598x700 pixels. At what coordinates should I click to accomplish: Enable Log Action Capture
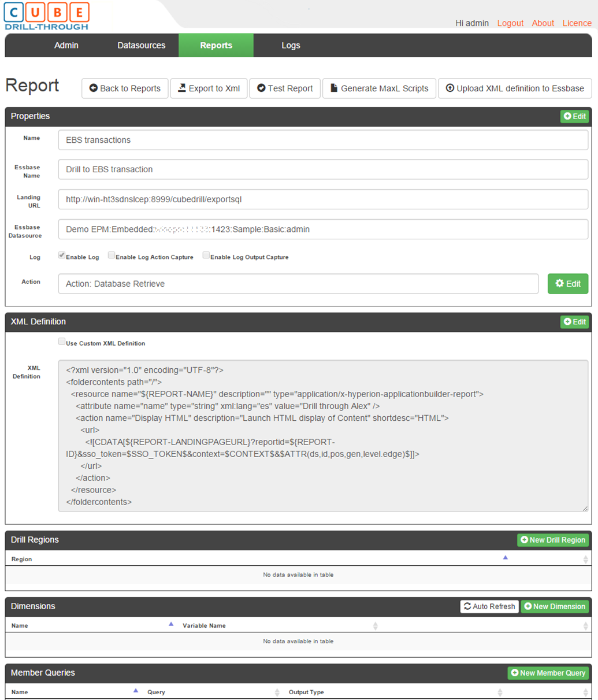pos(111,255)
